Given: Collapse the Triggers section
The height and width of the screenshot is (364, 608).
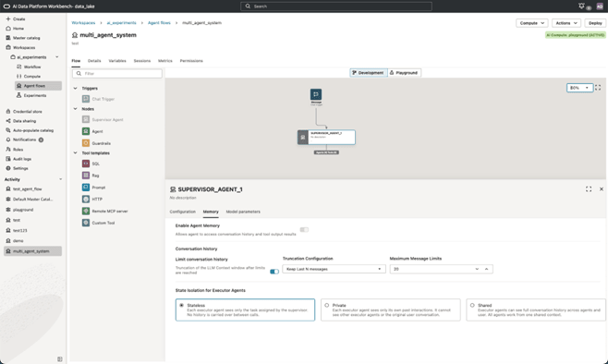Looking at the screenshot, I should (75, 89).
